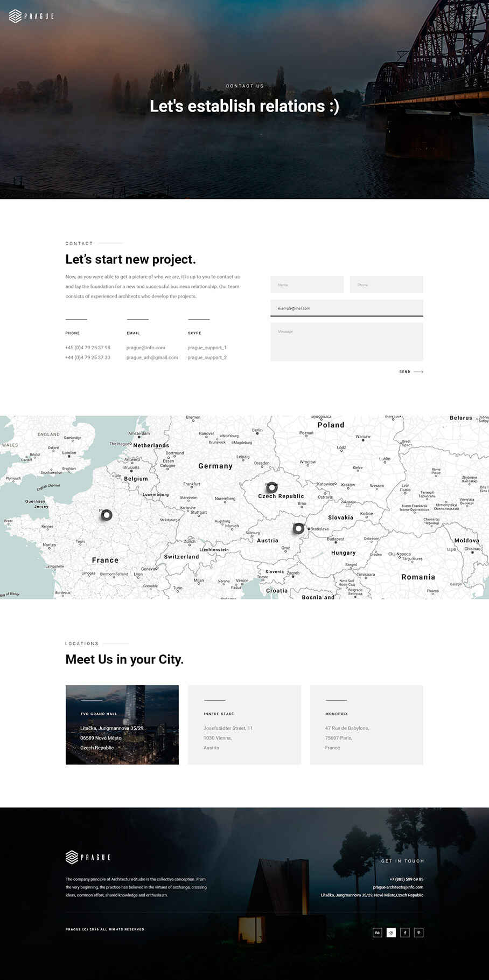Select the Monoprix Paris location card

pyautogui.click(x=366, y=724)
